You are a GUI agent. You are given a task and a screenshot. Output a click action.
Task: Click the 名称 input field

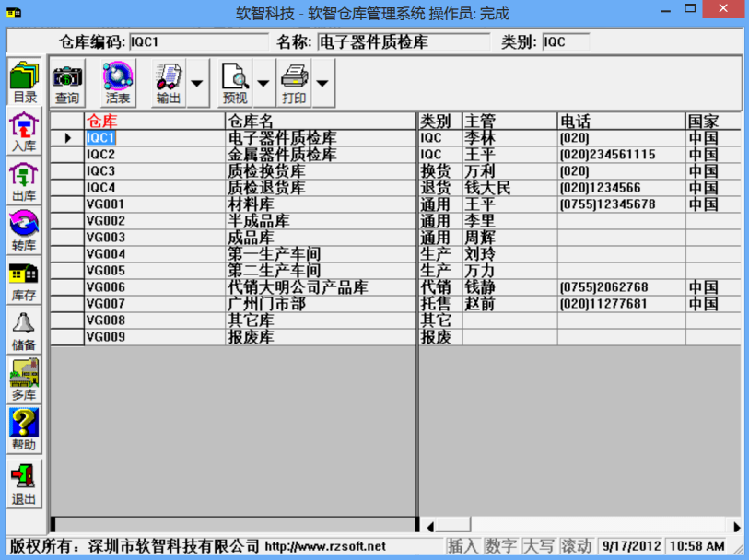click(404, 42)
